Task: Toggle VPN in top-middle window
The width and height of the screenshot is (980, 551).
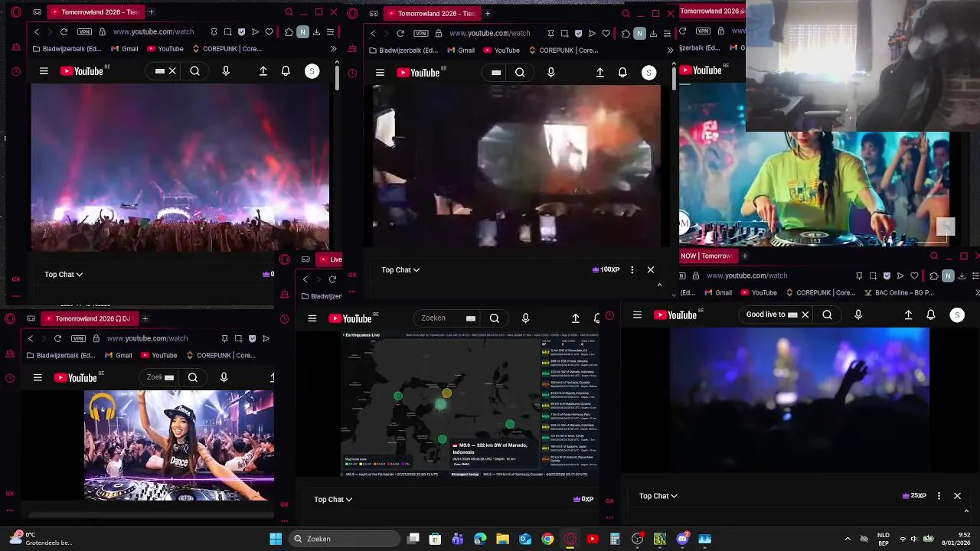Action: [x=421, y=34]
